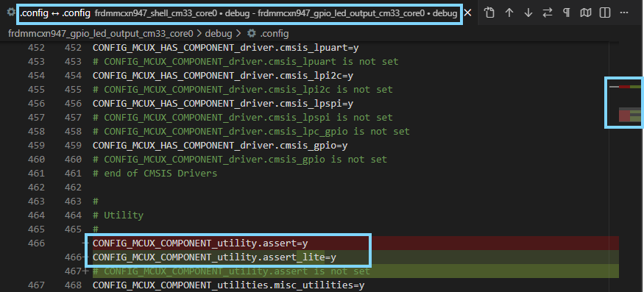Click the gear file icon on the tab
Screen dimensions: 644x292
11,13
